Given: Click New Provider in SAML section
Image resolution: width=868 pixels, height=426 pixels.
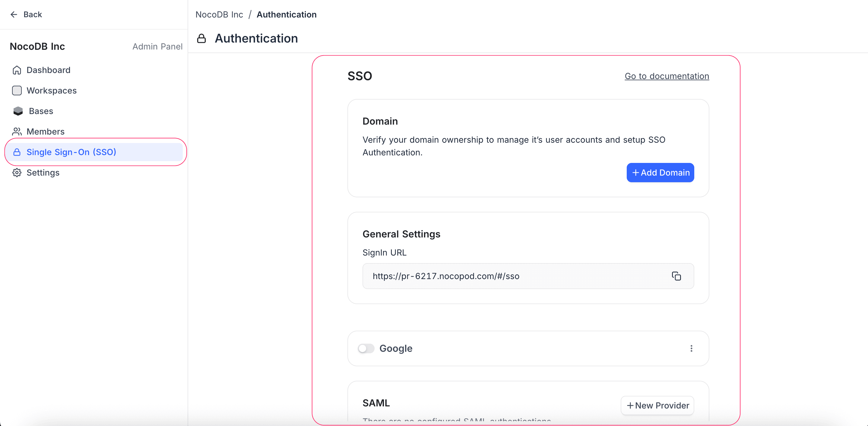Looking at the screenshot, I should point(657,405).
